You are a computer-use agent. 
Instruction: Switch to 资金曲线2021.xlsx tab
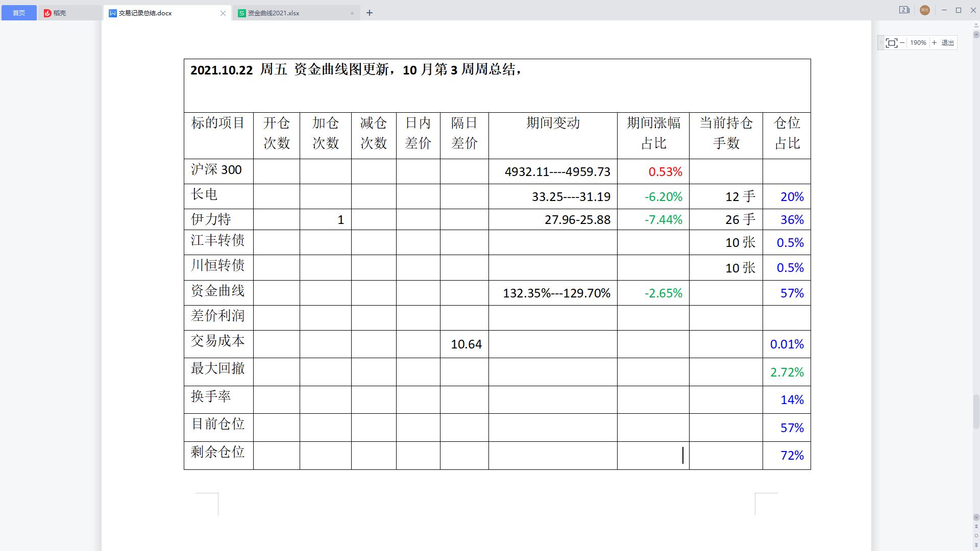(273, 13)
